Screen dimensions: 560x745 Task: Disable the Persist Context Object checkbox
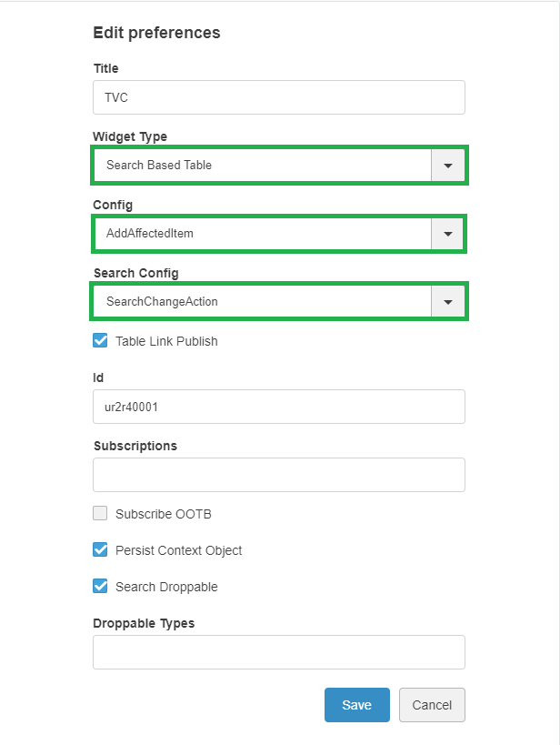(x=101, y=550)
